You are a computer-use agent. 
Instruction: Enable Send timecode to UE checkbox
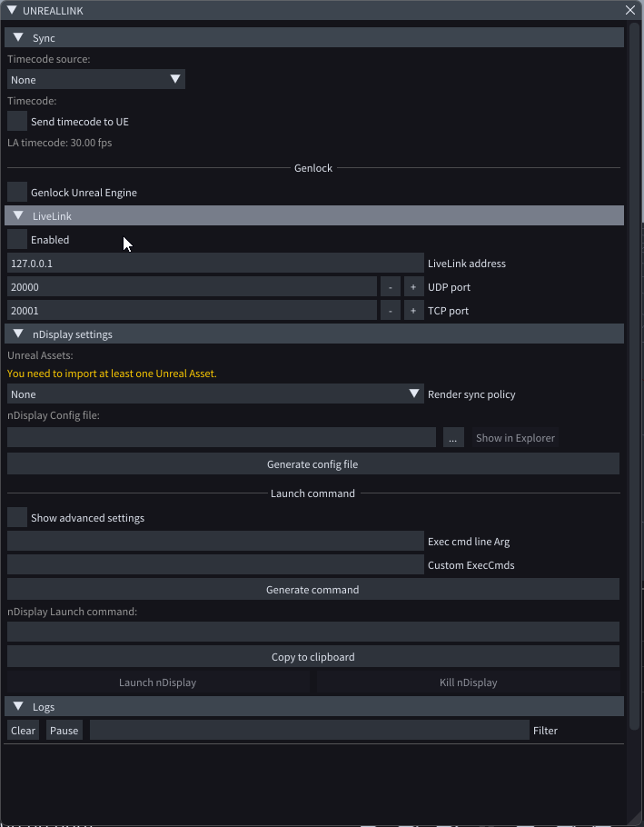pyautogui.click(x=17, y=122)
